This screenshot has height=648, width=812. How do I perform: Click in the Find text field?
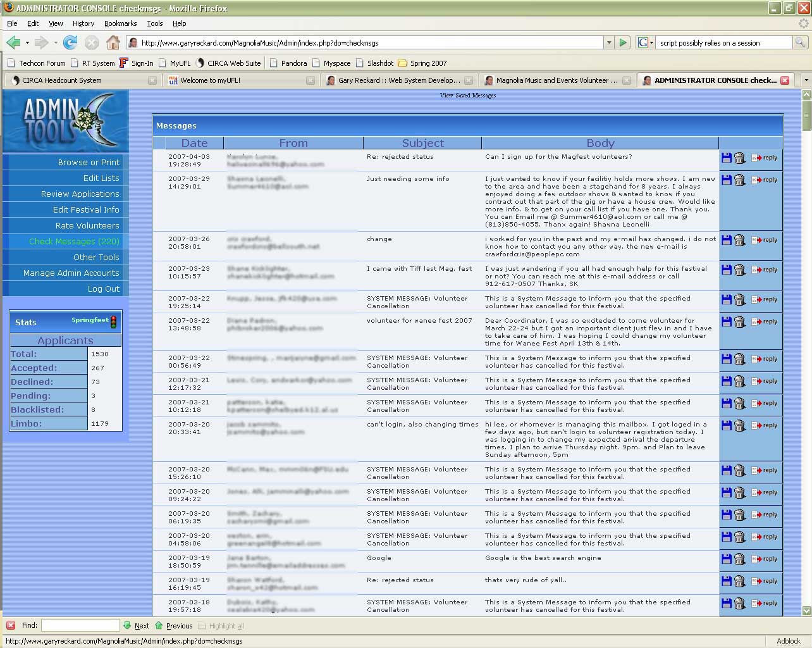coord(80,625)
